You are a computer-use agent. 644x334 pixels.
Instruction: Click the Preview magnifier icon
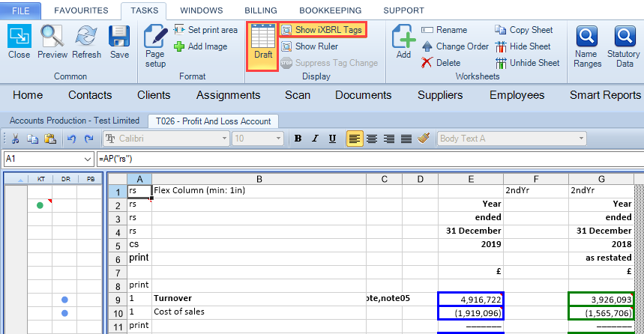[x=52, y=36]
